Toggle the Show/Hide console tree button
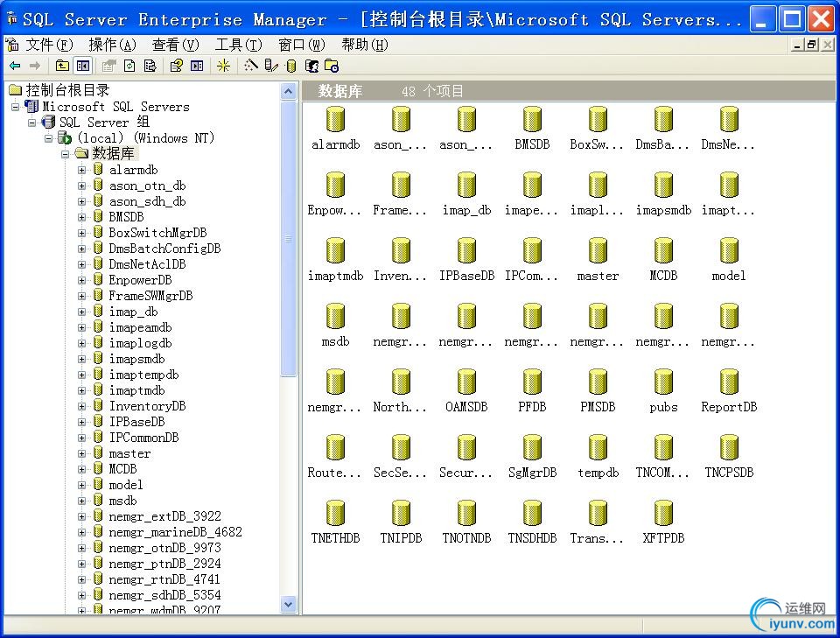 (x=81, y=65)
